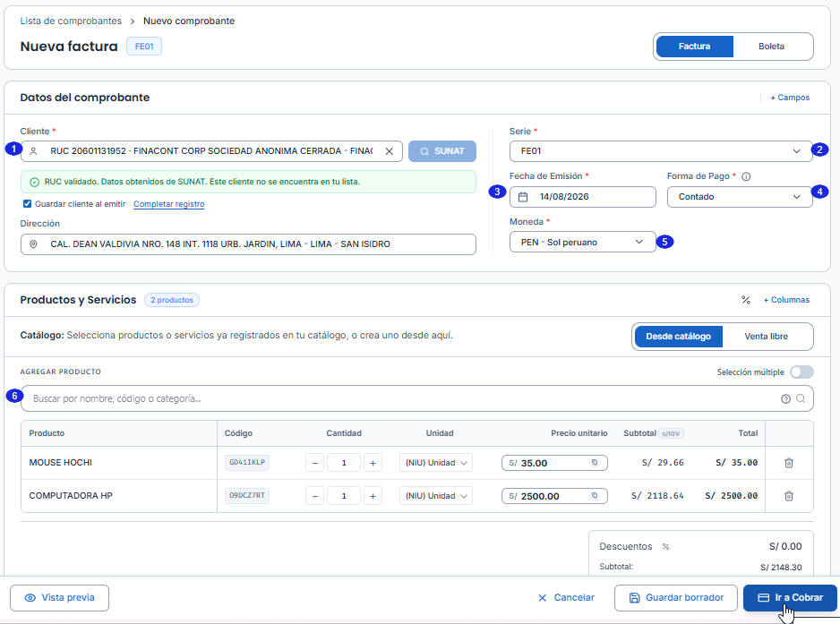Enable the Selección múltiple switch
This screenshot has height=624, width=840.
[801, 372]
